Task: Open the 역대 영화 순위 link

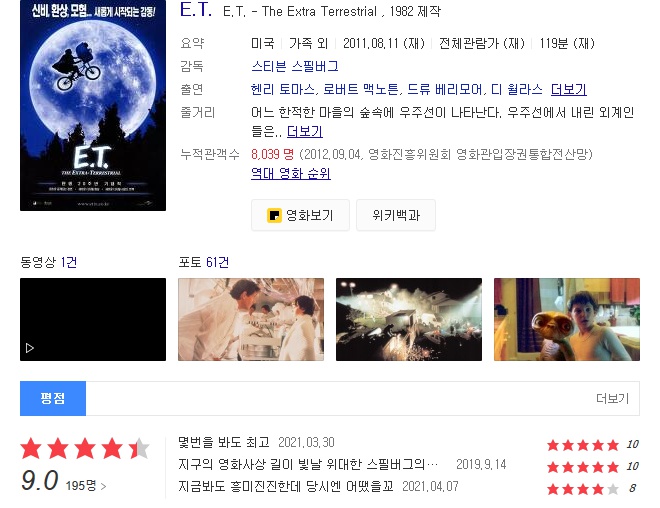Action: pyautogui.click(x=290, y=173)
